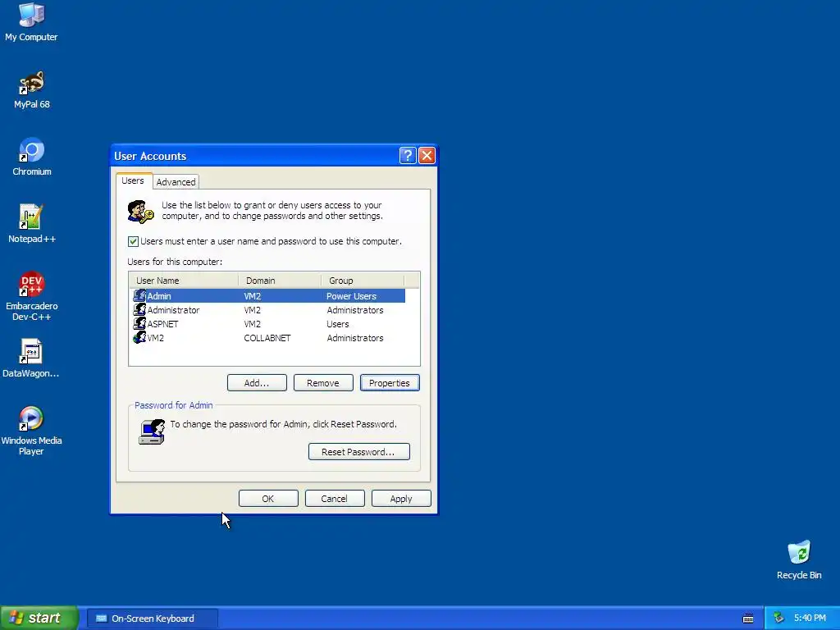
Task: Click 'Power Users' group cell
Action: pyautogui.click(x=351, y=296)
